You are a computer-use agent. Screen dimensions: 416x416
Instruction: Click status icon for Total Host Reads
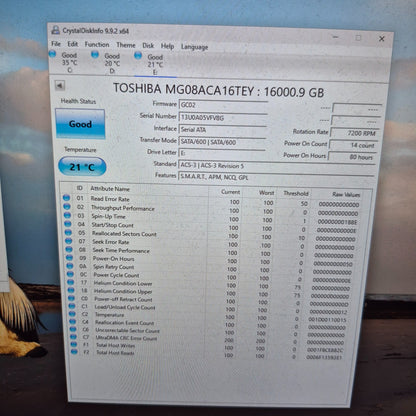click(x=74, y=352)
